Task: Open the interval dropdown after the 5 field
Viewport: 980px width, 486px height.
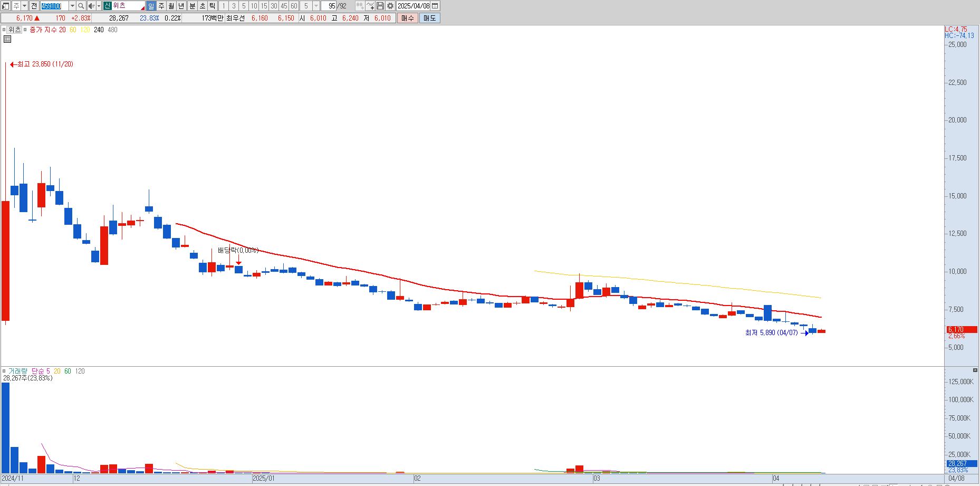Action: [316, 6]
